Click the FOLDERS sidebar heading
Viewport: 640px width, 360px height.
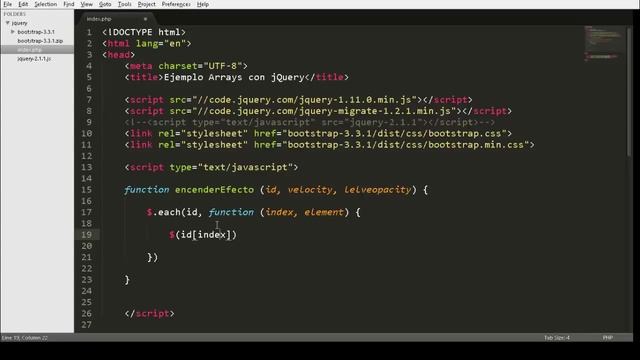click(15, 14)
